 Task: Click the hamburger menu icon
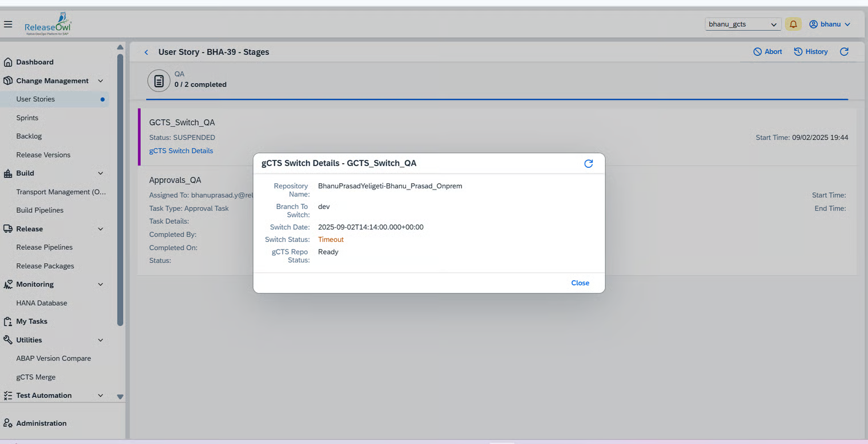pyautogui.click(x=8, y=25)
